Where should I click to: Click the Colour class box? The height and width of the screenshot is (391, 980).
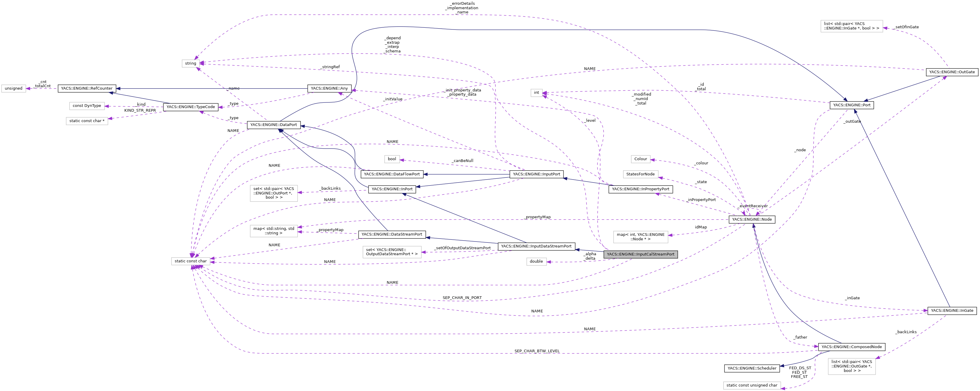point(641,159)
